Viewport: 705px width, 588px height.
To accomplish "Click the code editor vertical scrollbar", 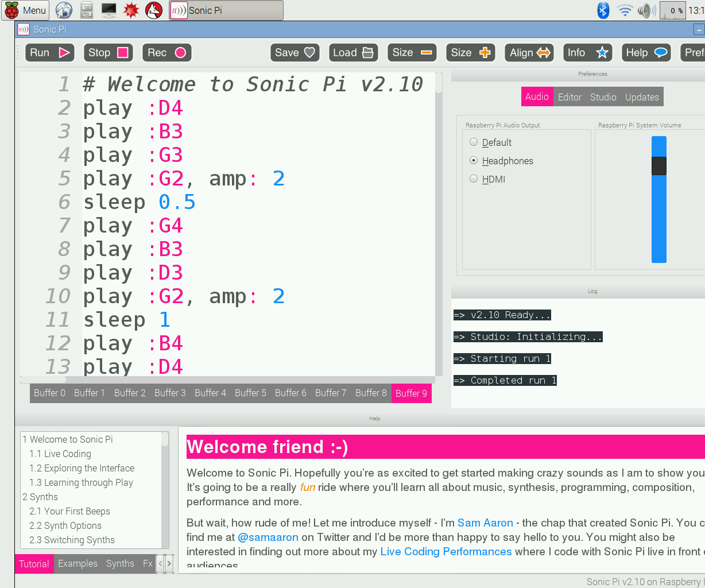I will click(x=439, y=224).
